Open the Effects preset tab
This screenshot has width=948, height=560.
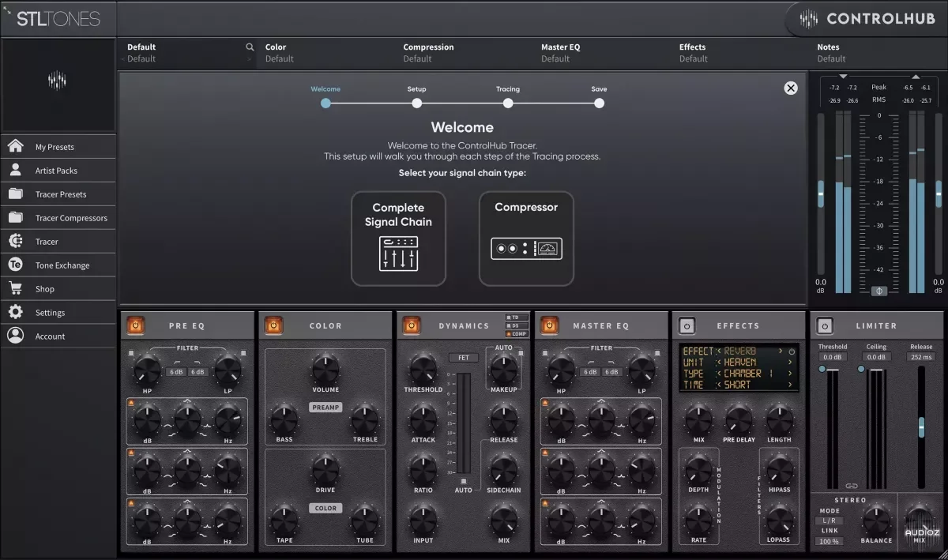tap(739, 53)
